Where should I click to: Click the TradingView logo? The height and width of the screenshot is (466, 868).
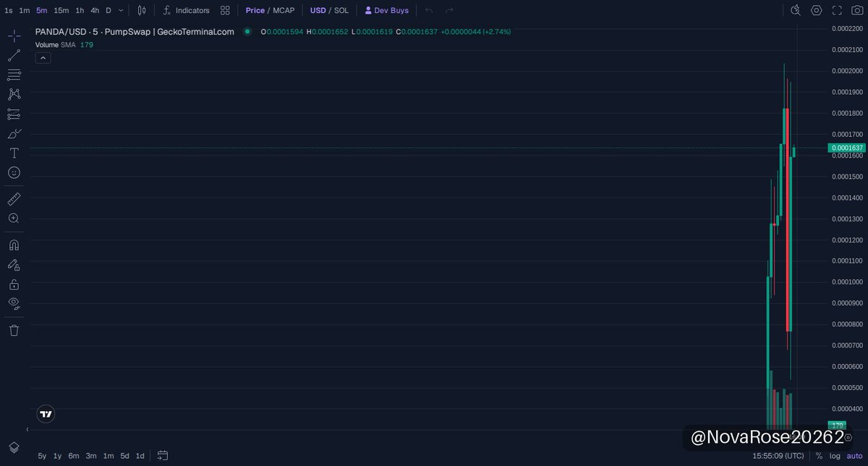click(x=46, y=414)
